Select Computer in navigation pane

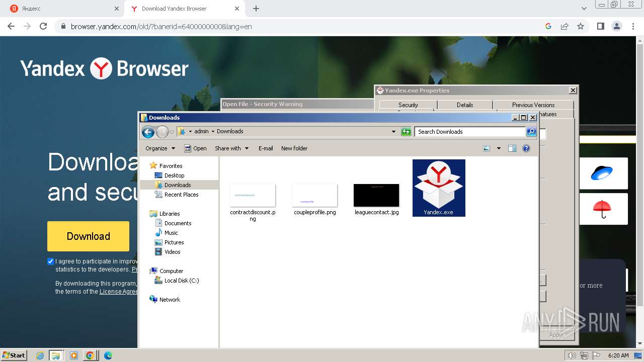point(171,271)
